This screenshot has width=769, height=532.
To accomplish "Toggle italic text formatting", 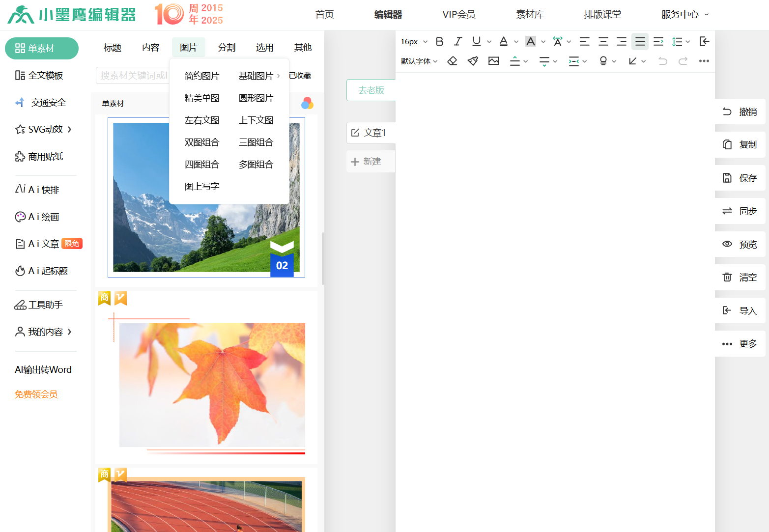I will (458, 42).
